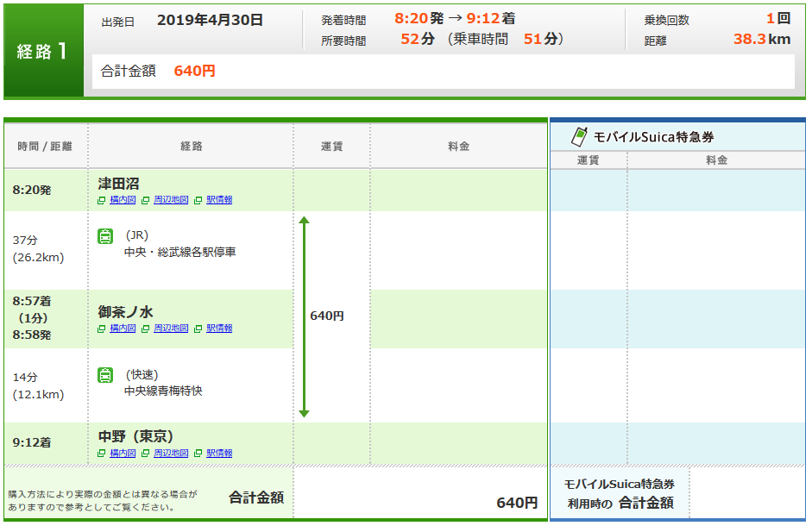Open 構内図 link for 中野(東京) station

(x=123, y=454)
